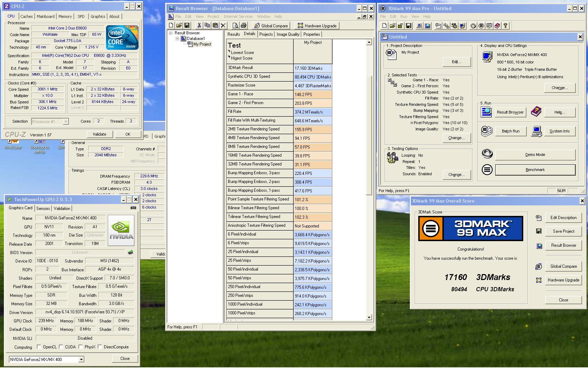Click Global Compare icon in Overall Score dialog

(x=539, y=266)
